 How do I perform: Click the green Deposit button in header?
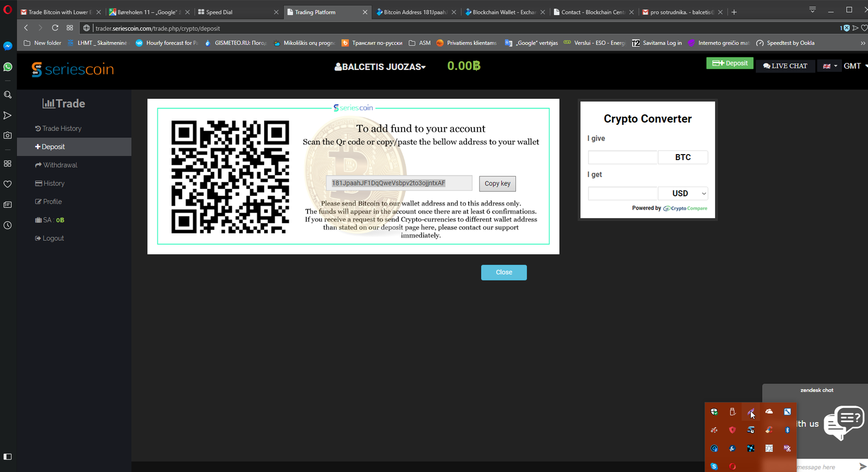[730, 63]
